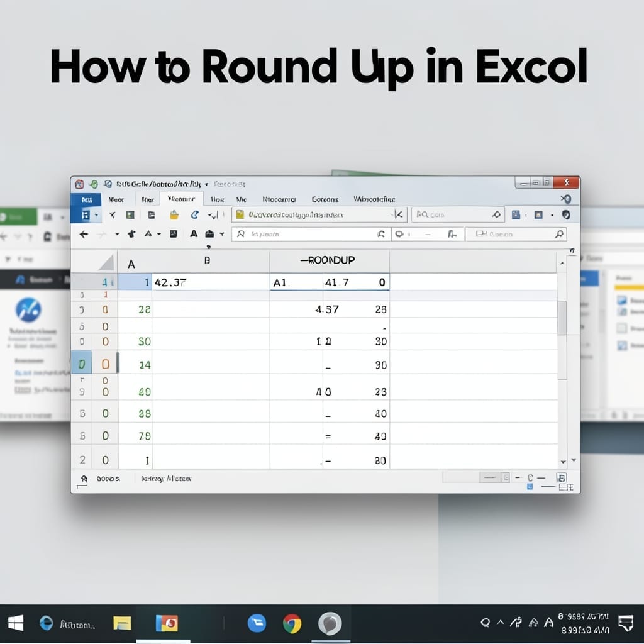The height and width of the screenshot is (644, 644).
Task: Switch to the currently active white ribbon tab
Action: click(x=181, y=199)
